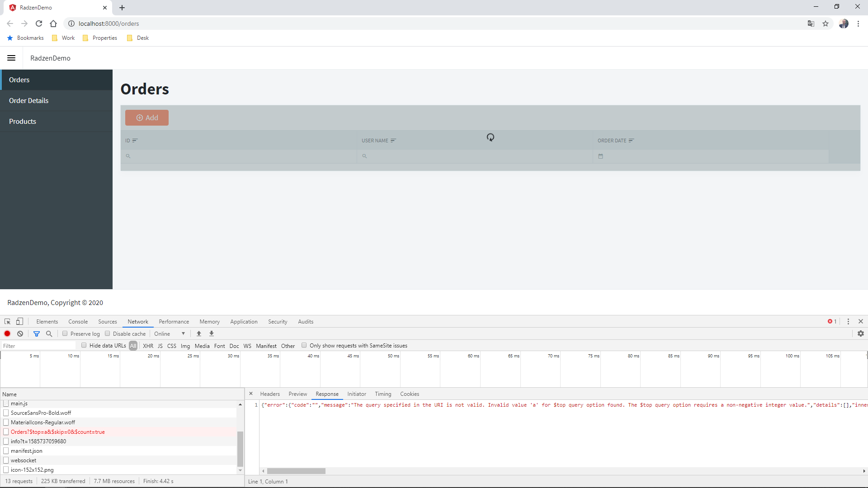The width and height of the screenshot is (868, 488).
Task: Click the DevTools record network log button
Action: [x=7, y=334]
